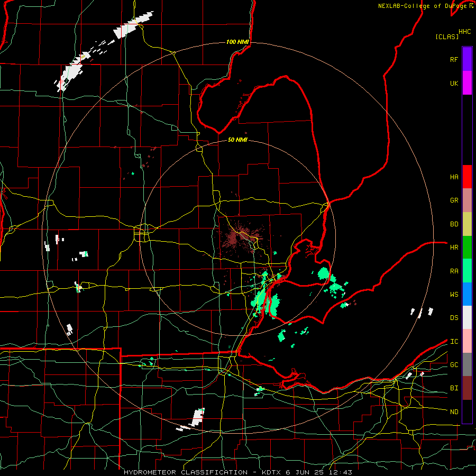Click the BI legend label
This screenshot has height=476, width=476.
click(x=454, y=388)
